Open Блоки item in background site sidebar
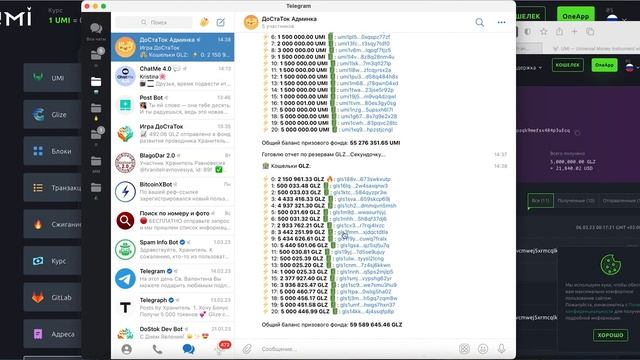Viewport: 640px width, 360px height. tap(52, 151)
